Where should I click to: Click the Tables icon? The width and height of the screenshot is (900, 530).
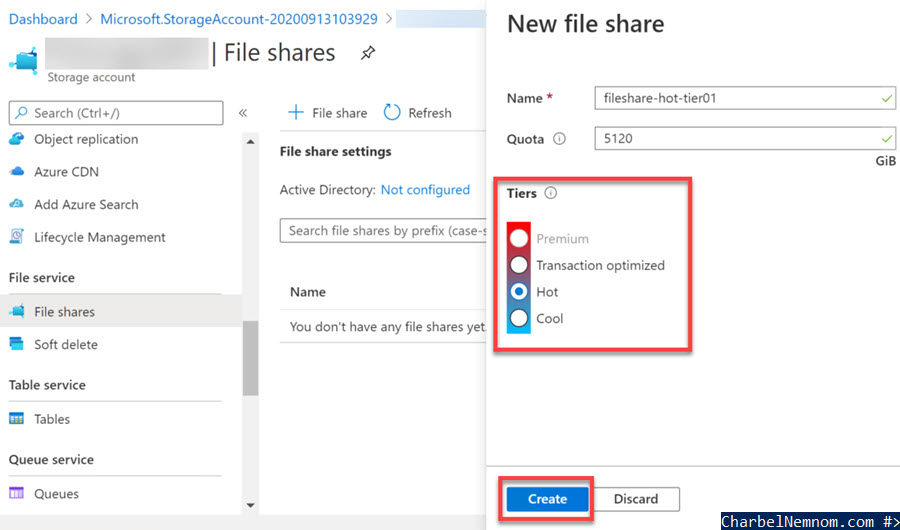[17, 419]
